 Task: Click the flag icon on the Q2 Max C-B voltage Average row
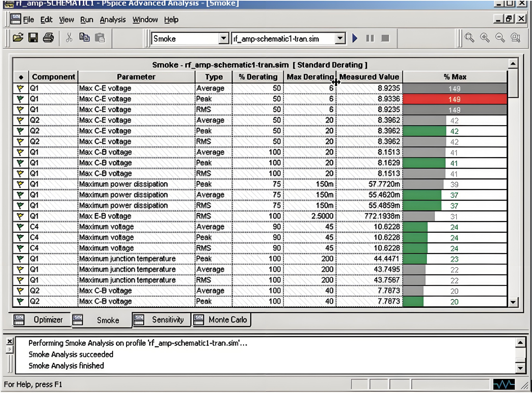(x=21, y=291)
